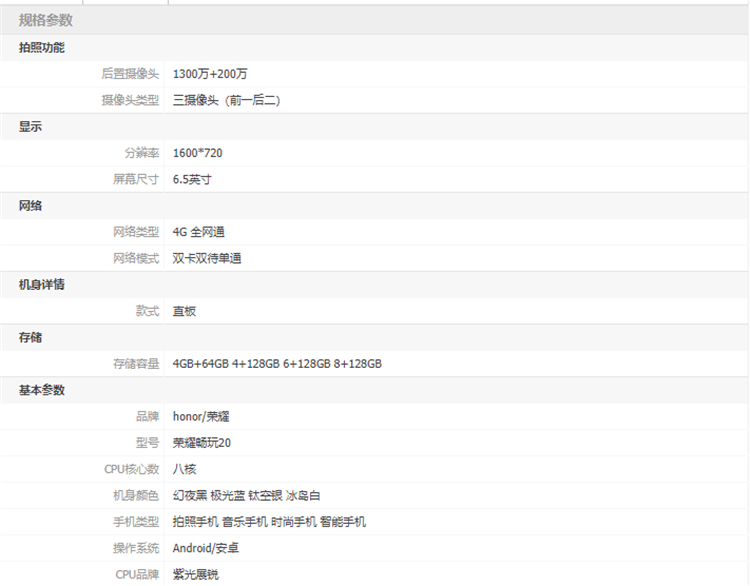Click the 4G 全网通 network type value

(x=199, y=232)
